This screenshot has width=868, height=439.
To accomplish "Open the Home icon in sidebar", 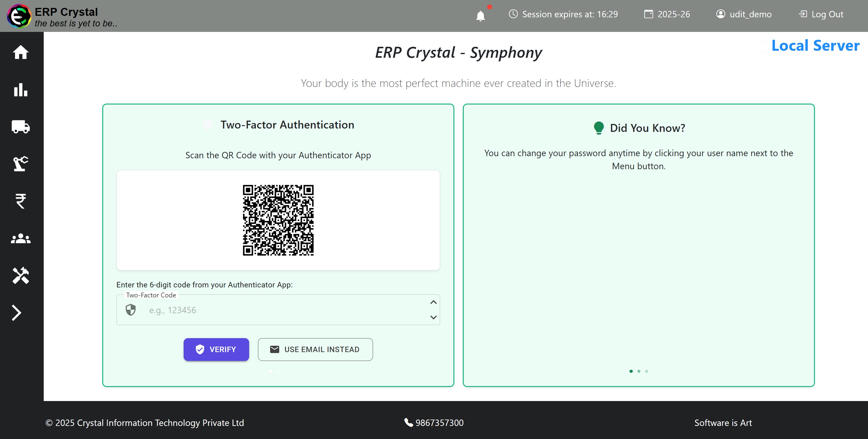I will 21,52.
